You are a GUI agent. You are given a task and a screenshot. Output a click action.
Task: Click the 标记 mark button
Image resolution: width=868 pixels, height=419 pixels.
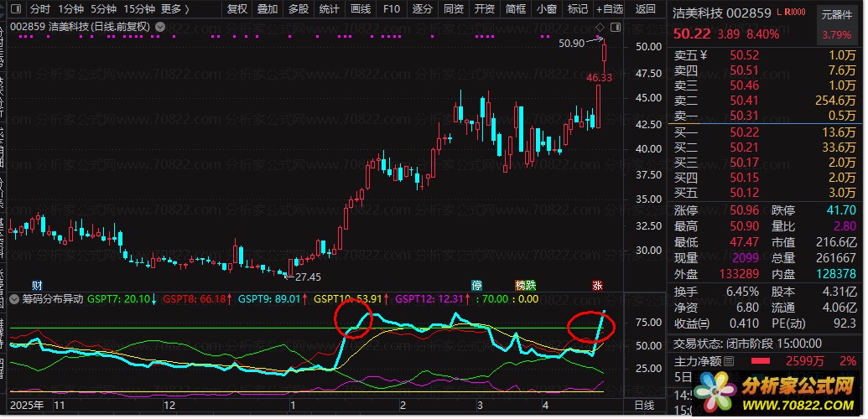coord(577,9)
